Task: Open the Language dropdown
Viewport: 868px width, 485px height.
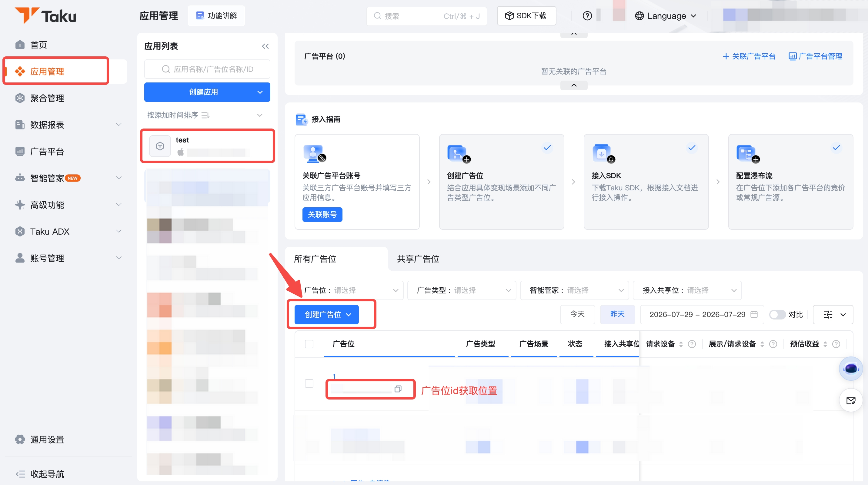Action: point(666,16)
